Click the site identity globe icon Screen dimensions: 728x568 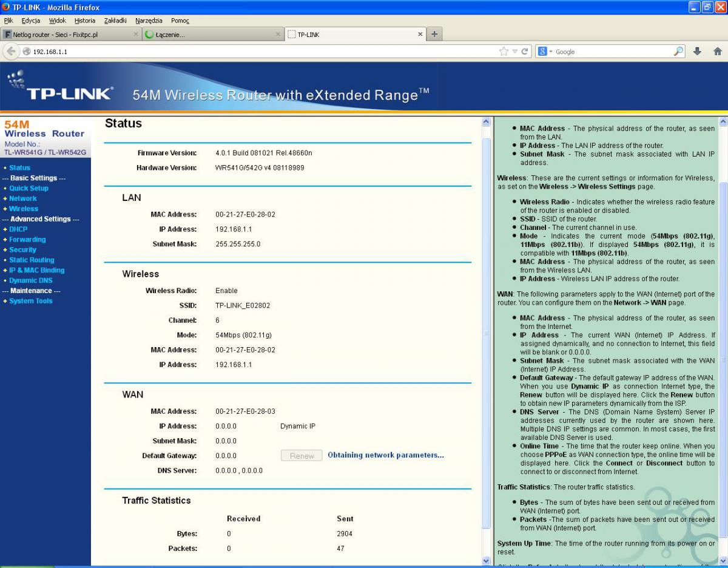pos(27,52)
